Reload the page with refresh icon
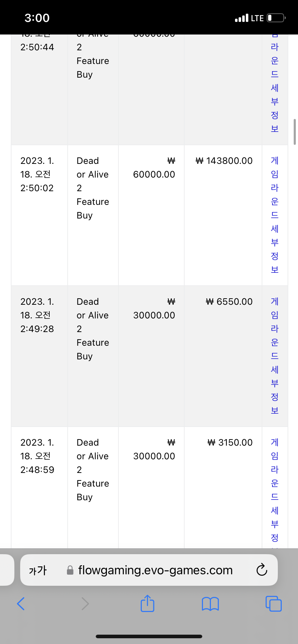 coord(262,570)
